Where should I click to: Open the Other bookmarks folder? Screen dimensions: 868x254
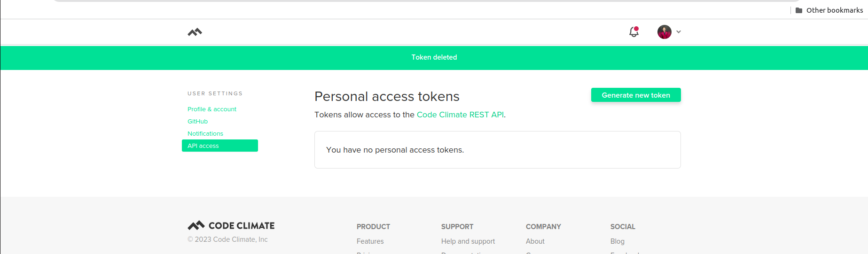[x=829, y=10]
